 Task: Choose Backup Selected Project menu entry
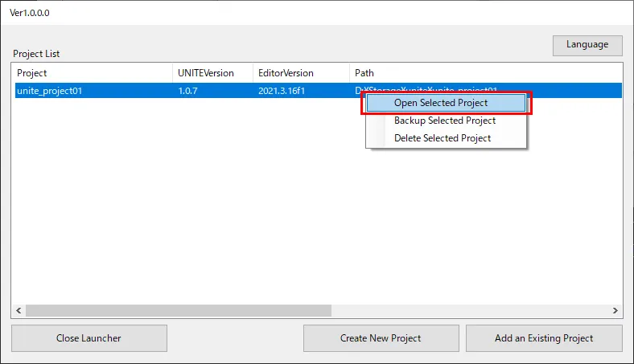(445, 121)
